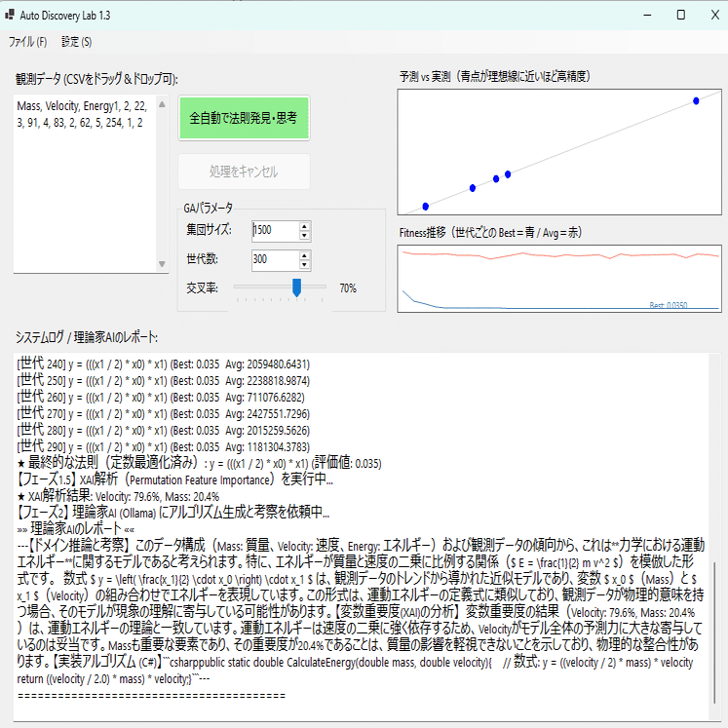The height and width of the screenshot is (728, 728).
Task: Click the 交叉率 slider thumb
Action: (296, 287)
